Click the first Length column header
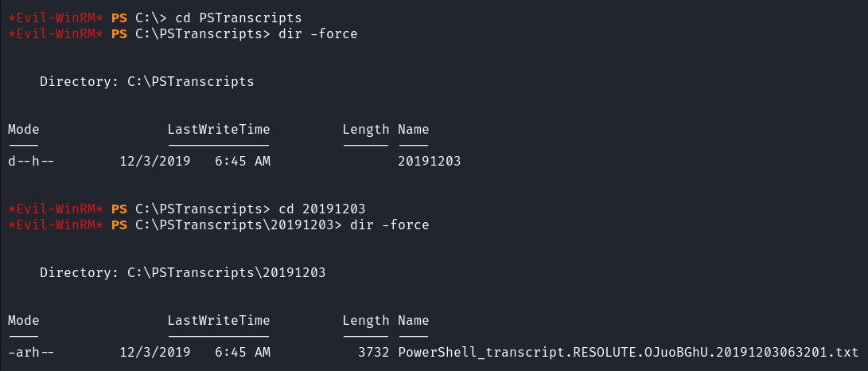The image size is (868, 371). (366, 130)
